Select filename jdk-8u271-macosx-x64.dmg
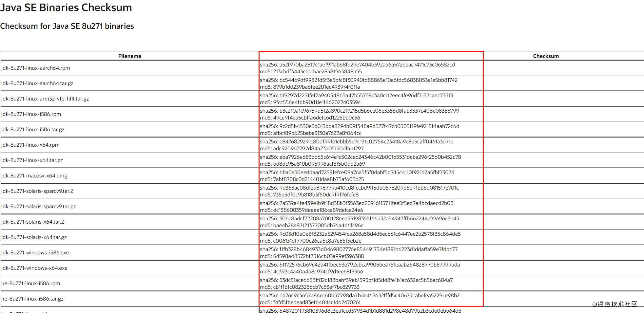This screenshot has width=644, height=313. [34, 176]
